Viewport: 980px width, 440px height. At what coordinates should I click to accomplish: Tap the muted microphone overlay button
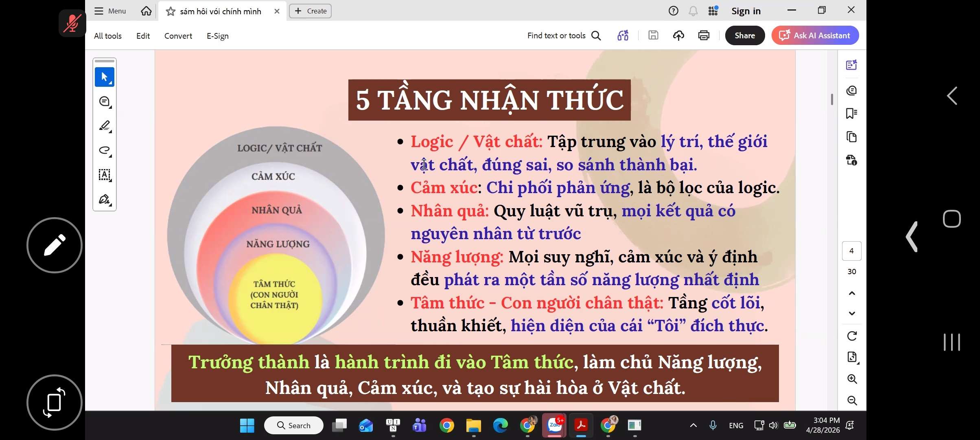pos(72,23)
